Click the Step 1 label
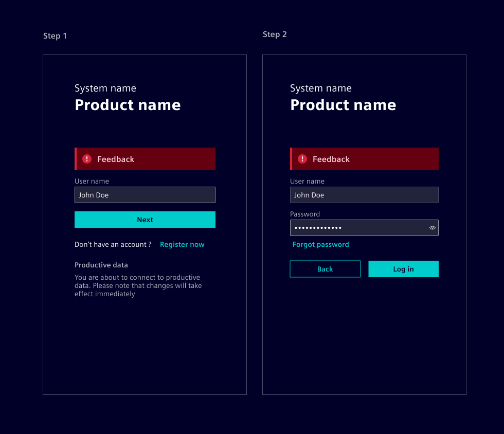 click(x=55, y=35)
